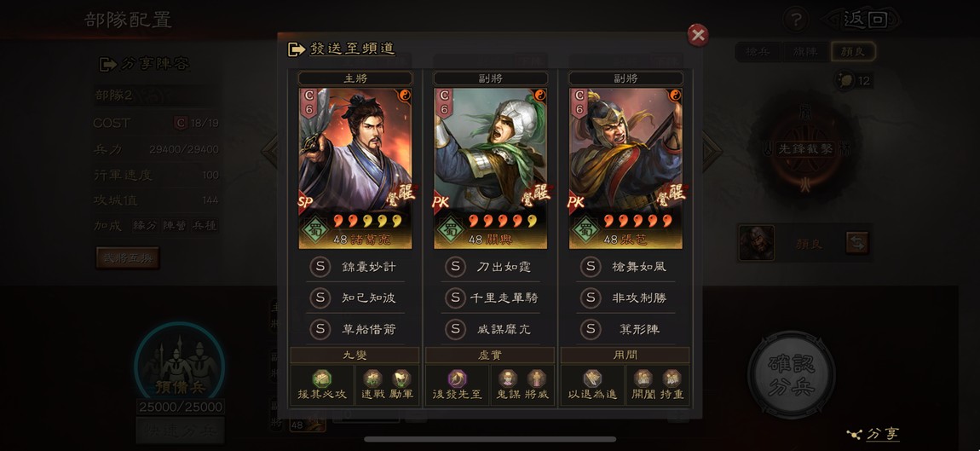980x451 pixels.
Task: Swap general with the 顏良 switch icon
Action: click(x=857, y=243)
